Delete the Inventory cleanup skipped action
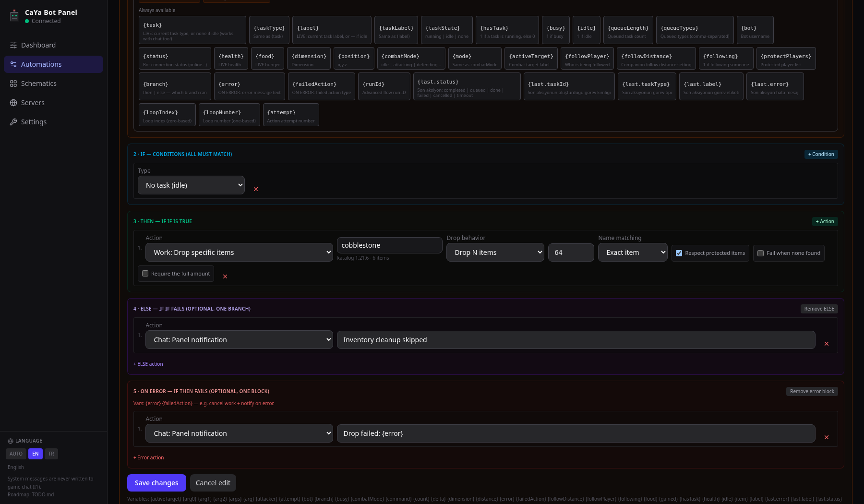 (x=827, y=344)
